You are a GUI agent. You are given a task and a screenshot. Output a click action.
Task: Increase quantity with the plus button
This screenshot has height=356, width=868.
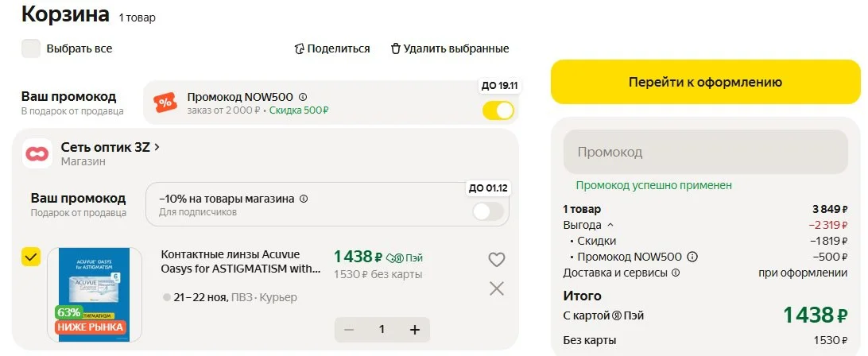click(415, 330)
